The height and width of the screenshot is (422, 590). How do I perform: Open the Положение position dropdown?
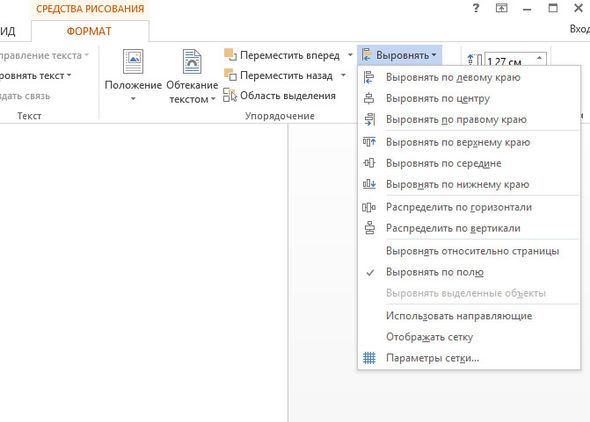click(x=133, y=76)
